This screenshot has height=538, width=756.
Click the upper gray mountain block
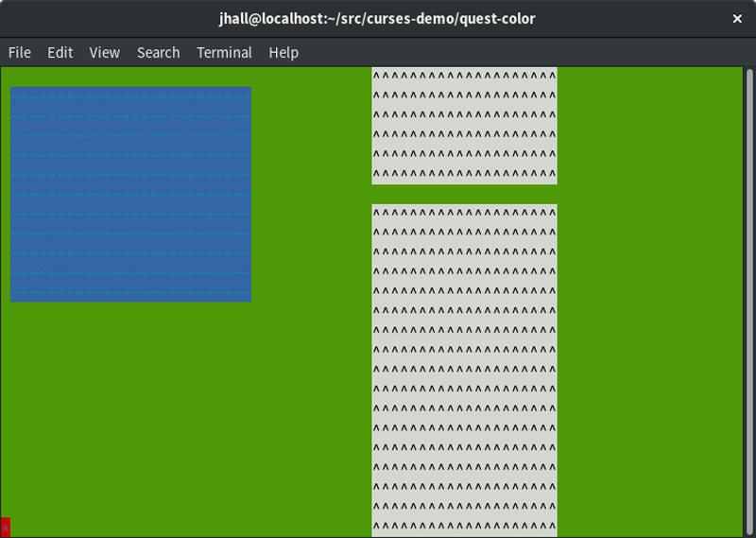click(x=464, y=126)
